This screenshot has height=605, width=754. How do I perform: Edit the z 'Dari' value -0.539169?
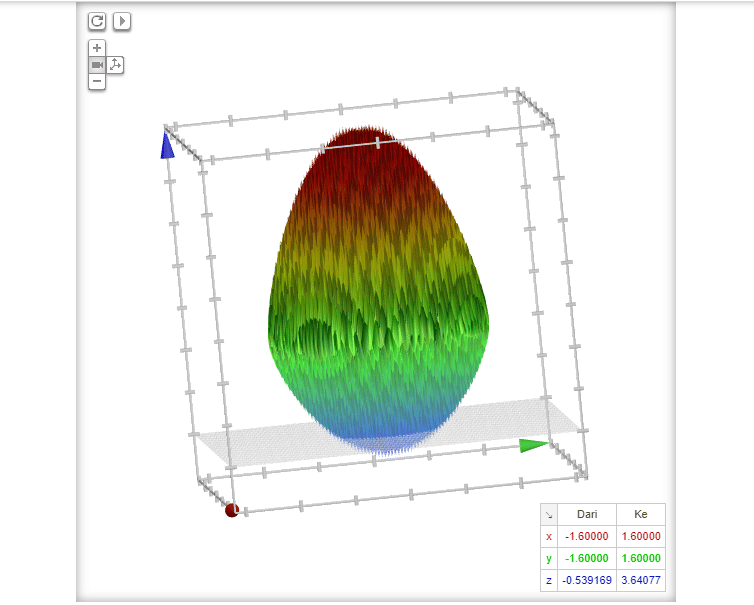point(587,580)
